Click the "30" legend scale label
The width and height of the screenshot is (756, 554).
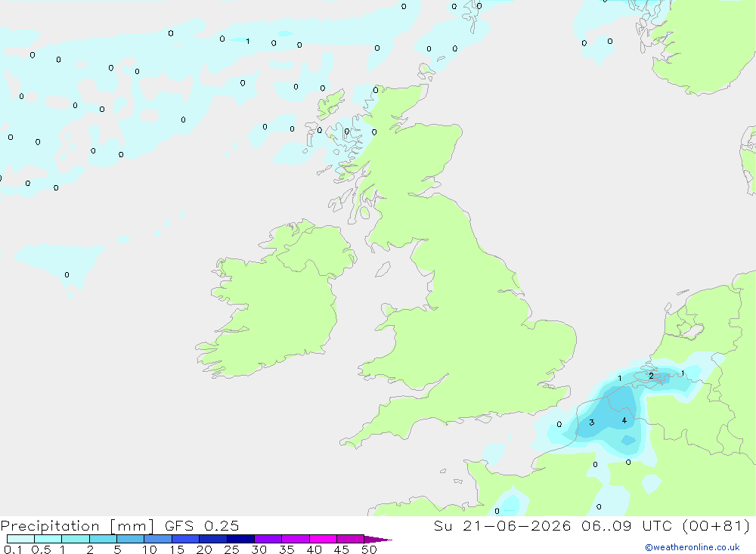259,549
